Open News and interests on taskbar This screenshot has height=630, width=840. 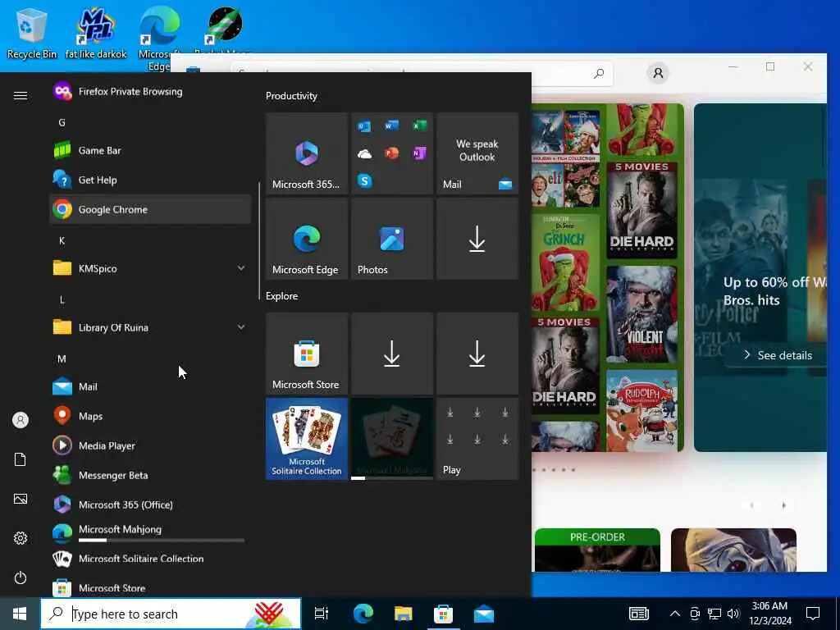pos(638,614)
